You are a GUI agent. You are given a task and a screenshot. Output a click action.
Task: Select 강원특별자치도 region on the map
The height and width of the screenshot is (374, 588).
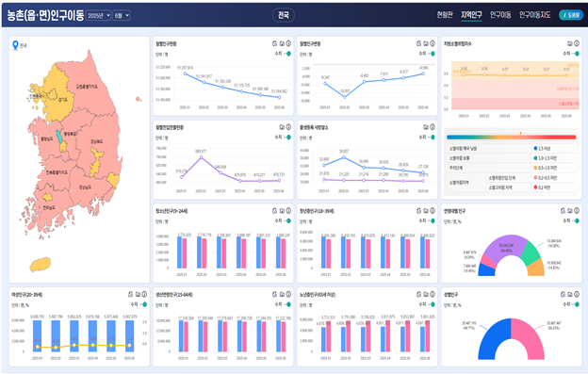point(87,86)
